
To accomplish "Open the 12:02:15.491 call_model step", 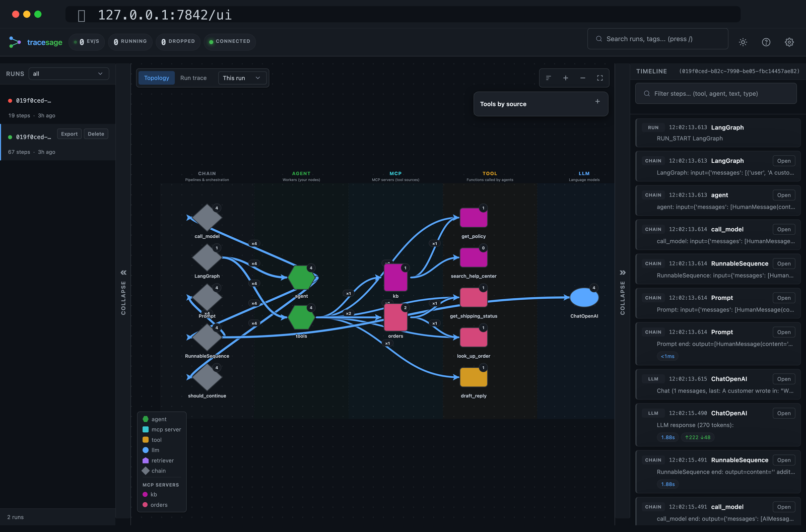I will tap(784, 507).
